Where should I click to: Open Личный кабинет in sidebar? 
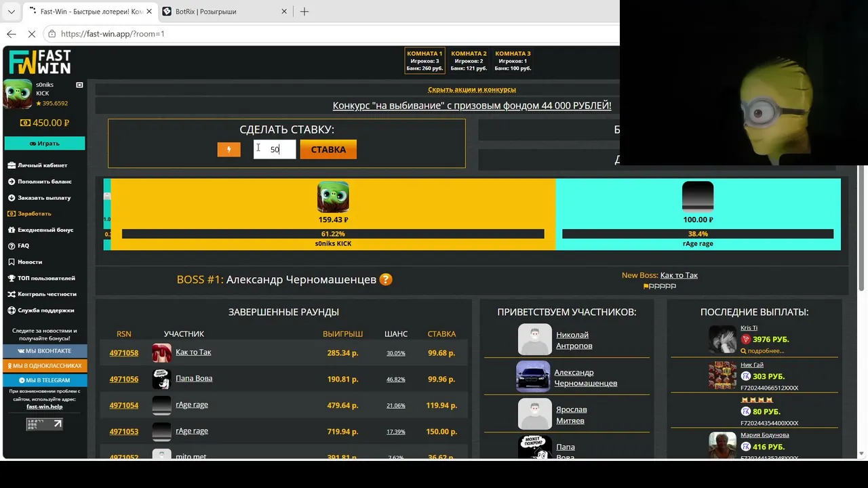38,165
